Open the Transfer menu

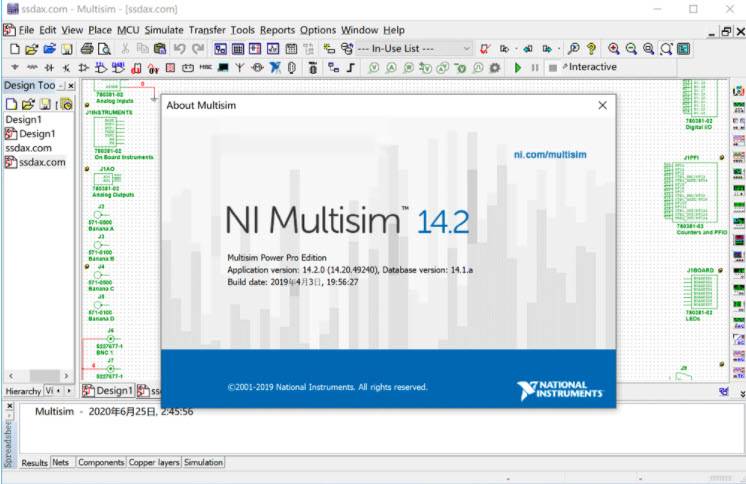tap(207, 30)
